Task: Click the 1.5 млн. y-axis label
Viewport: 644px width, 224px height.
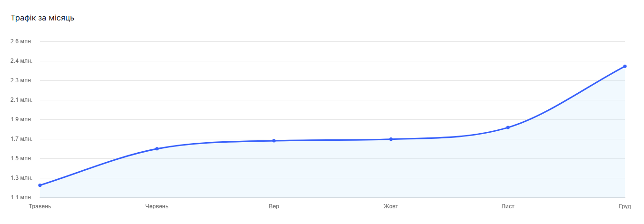Action: tap(21, 158)
